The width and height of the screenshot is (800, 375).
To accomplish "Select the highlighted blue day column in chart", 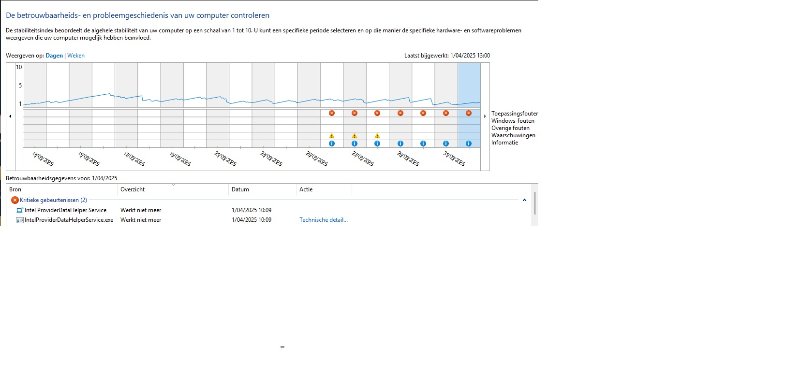I will tap(469, 105).
